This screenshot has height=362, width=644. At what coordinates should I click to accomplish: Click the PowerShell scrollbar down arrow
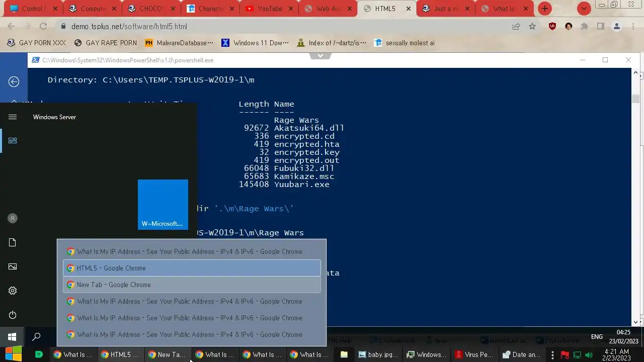pos(635,322)
